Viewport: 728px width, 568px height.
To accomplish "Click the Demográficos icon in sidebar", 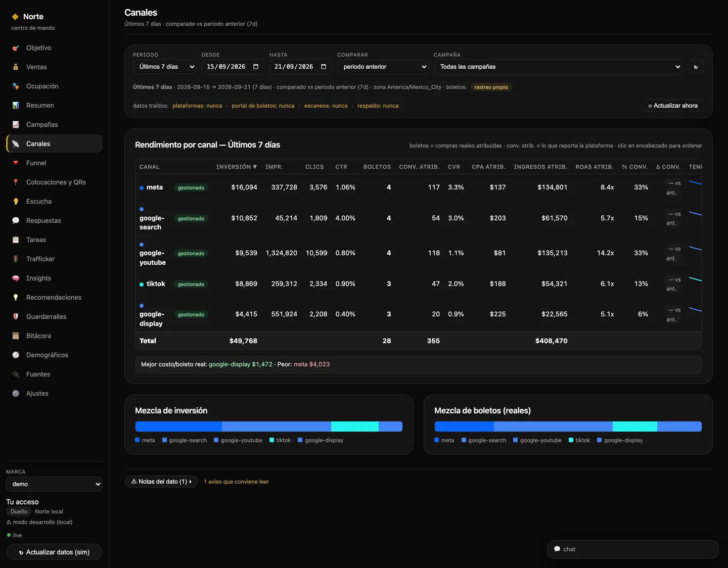I will [x=16, y=355].
